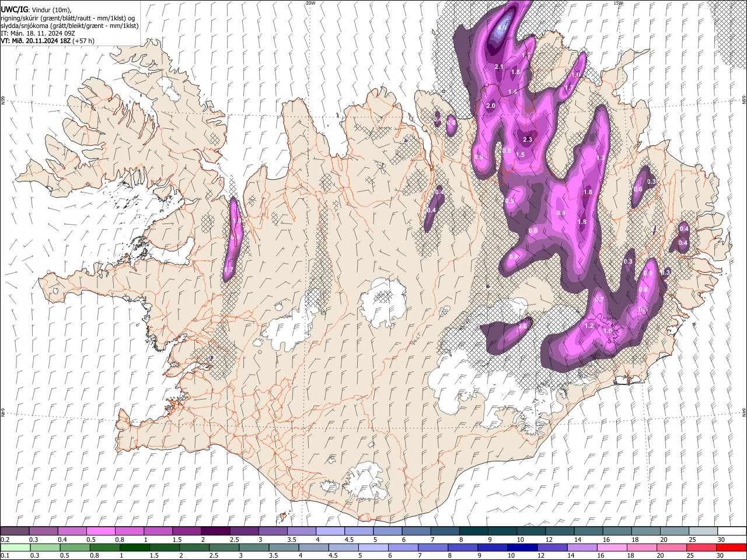Click the 1.7 value in the northeast band
This screenshot has height=560, width=747.
568,87
